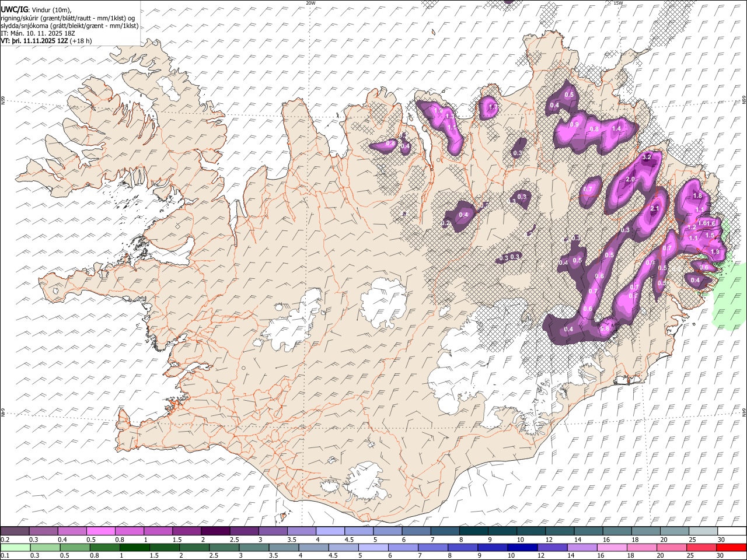Click the '5.8' value in the southeast
Viewport: 747px width, 560px height.
(605, 329)
